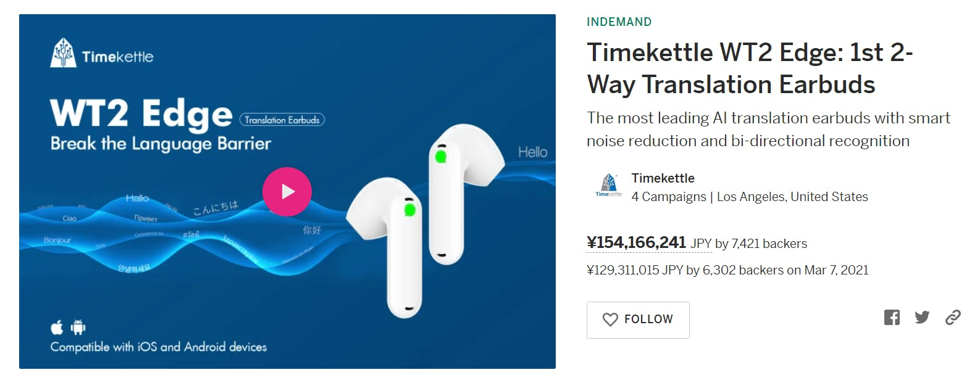
Task: Open the Timekettle campaigner profile name
Action: coord(663,178)
